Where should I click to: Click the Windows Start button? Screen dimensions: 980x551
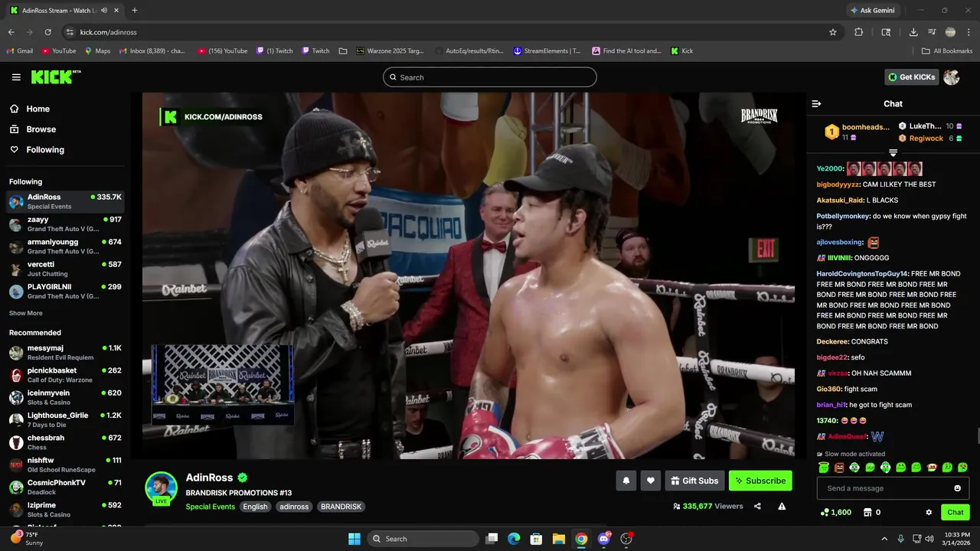pyautogui.click(x=354, y=539)
